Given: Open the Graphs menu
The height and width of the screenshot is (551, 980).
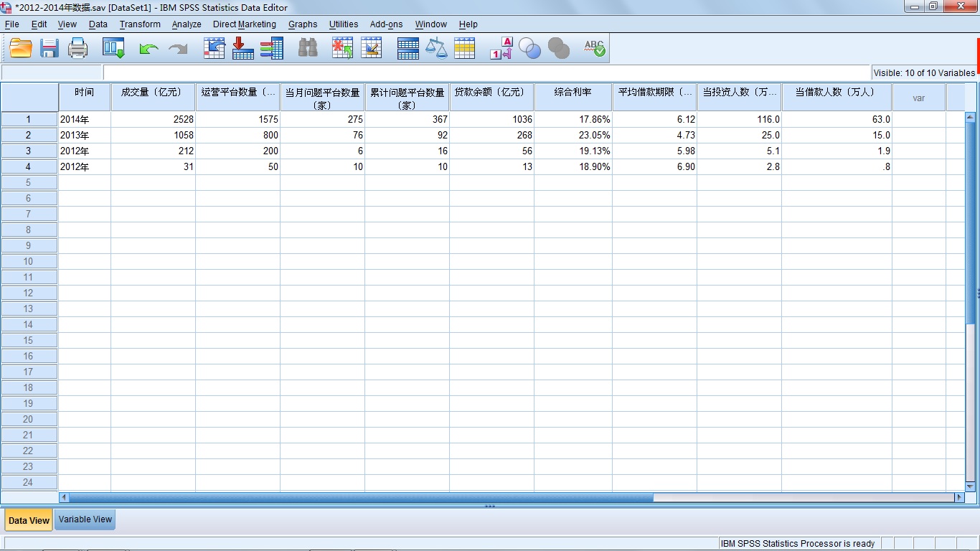Looking at the screenshot, I should [x=303, y=24].
